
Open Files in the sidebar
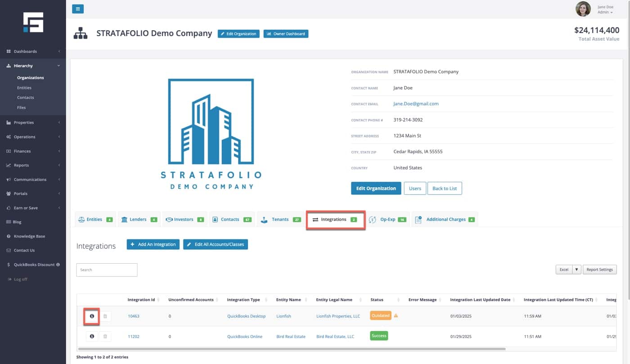22,108
